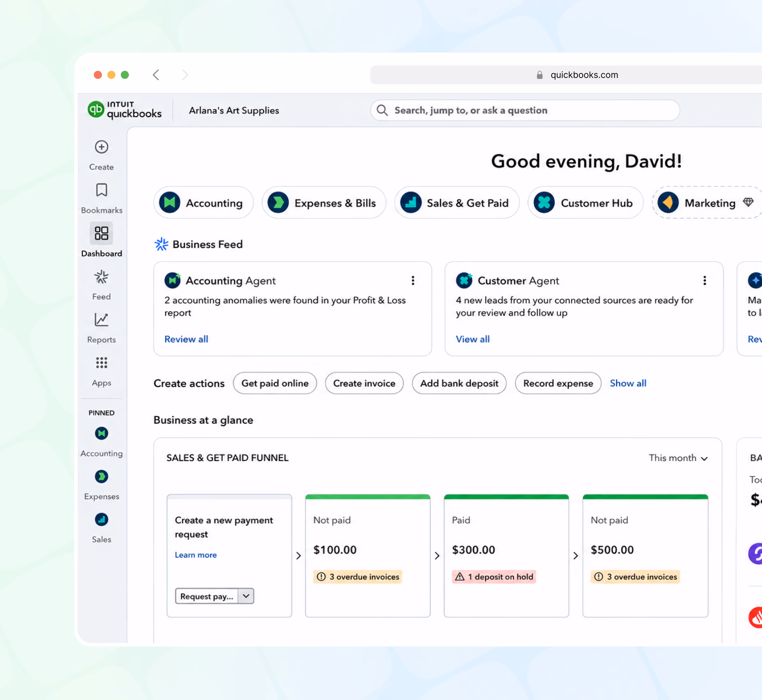Click the SALES & GET PAID FUNNEL heading
The height and width of the screenshot is (700, 762).
point(228,458)
